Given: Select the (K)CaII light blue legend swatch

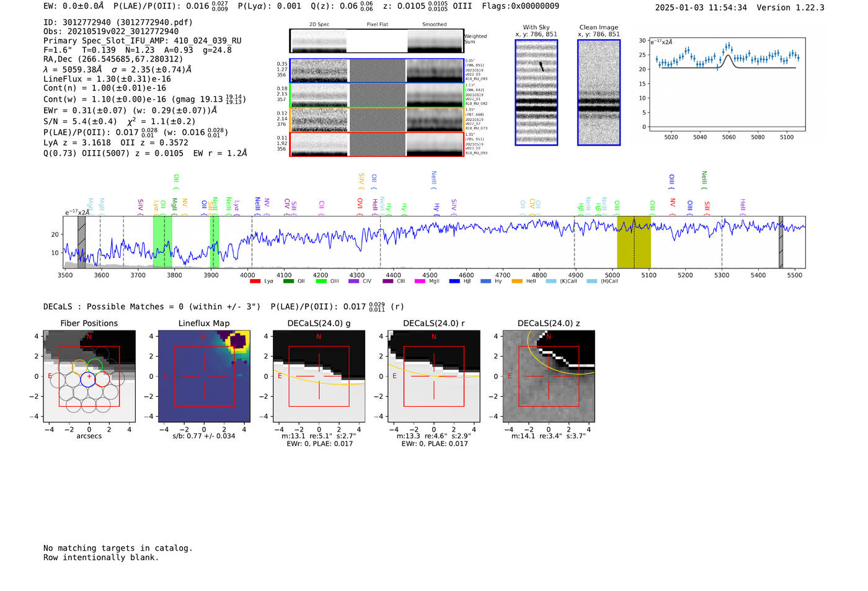Looking at the screenshot, I should click(551, 282).
